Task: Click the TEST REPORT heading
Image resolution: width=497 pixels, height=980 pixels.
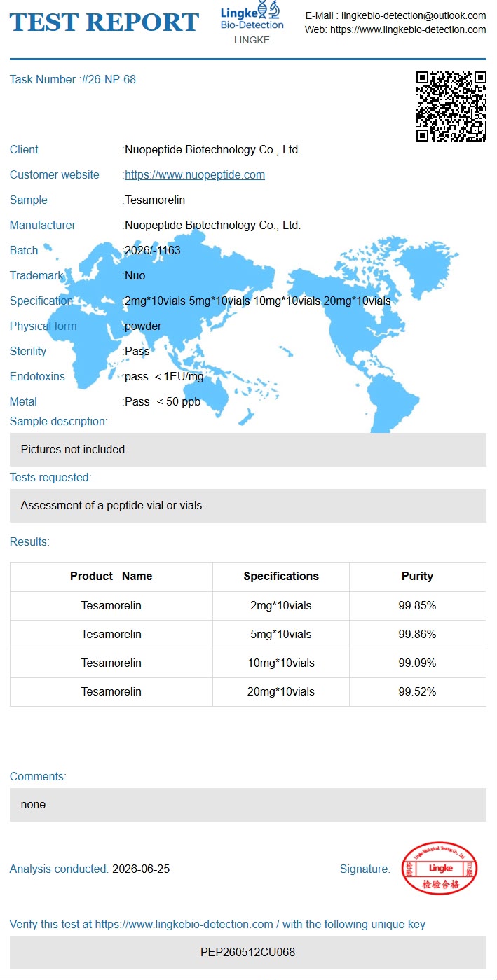Action: pyautogui.click(x=104, y=22)
